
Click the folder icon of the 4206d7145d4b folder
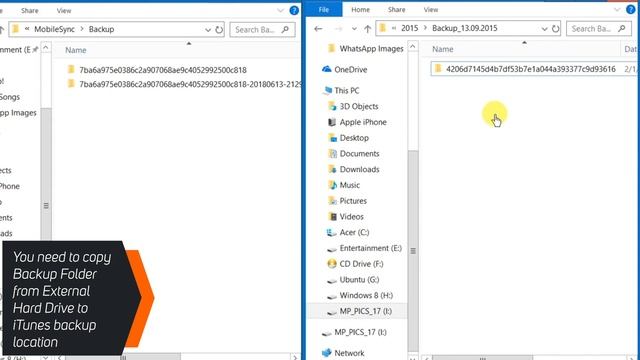438,69
